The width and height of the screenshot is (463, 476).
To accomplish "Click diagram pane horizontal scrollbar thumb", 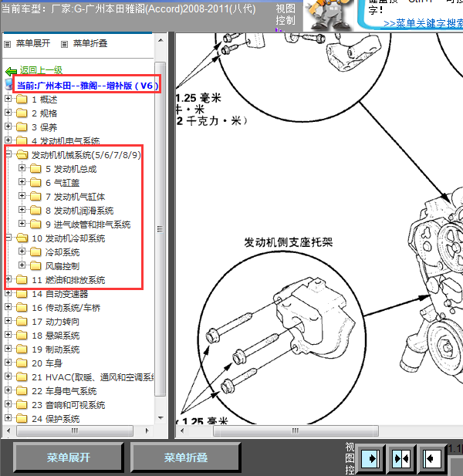I will [x=296, y=430].
